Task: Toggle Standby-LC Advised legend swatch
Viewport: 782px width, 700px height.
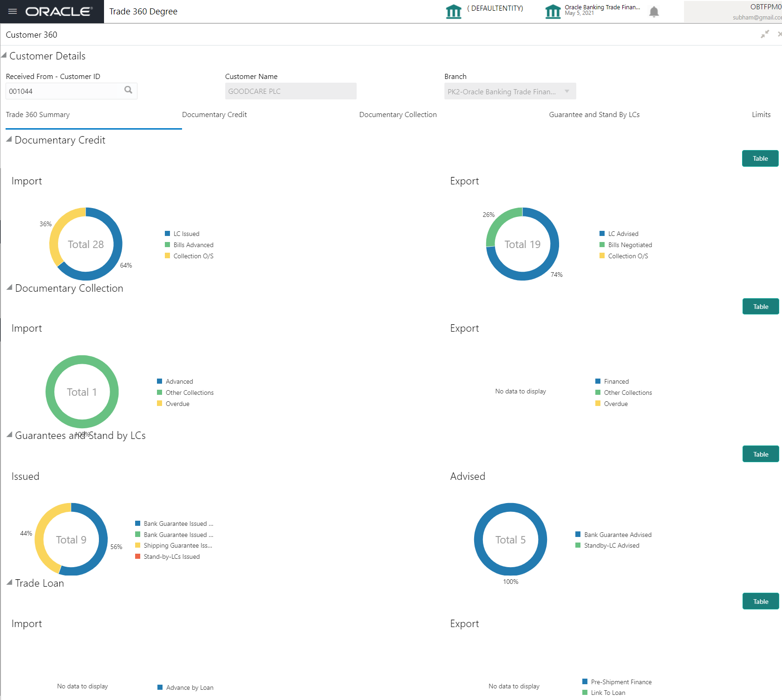Action: coord(578,545)
